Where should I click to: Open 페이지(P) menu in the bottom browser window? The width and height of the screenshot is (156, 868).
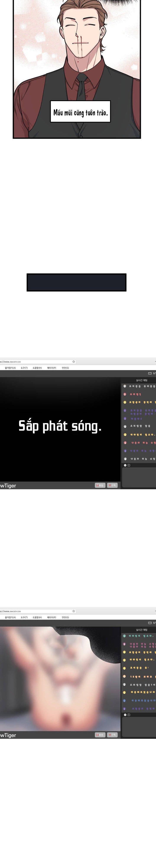pyautogui.click(x=52, y=617)
